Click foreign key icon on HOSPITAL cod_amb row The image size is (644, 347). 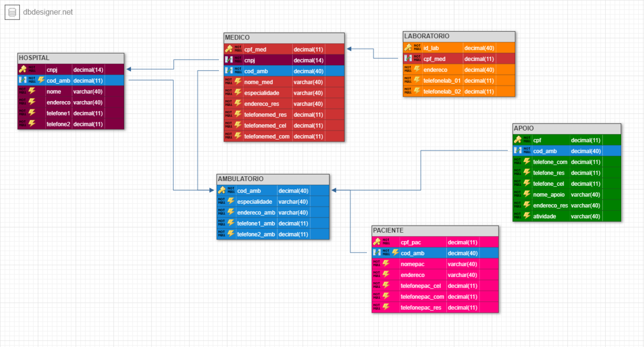click(22, 80)
